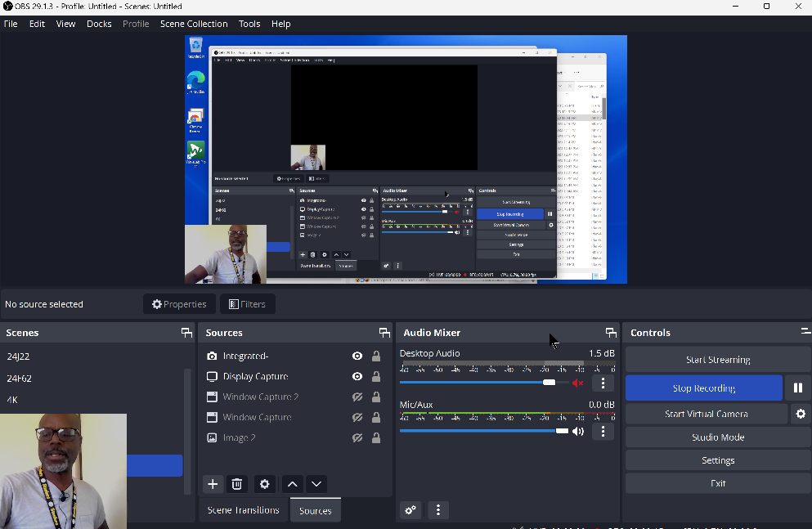Select the Integrated- camera source icon
Image resolution: width=812 pixels, height=529 pixels.
point(212,356)
